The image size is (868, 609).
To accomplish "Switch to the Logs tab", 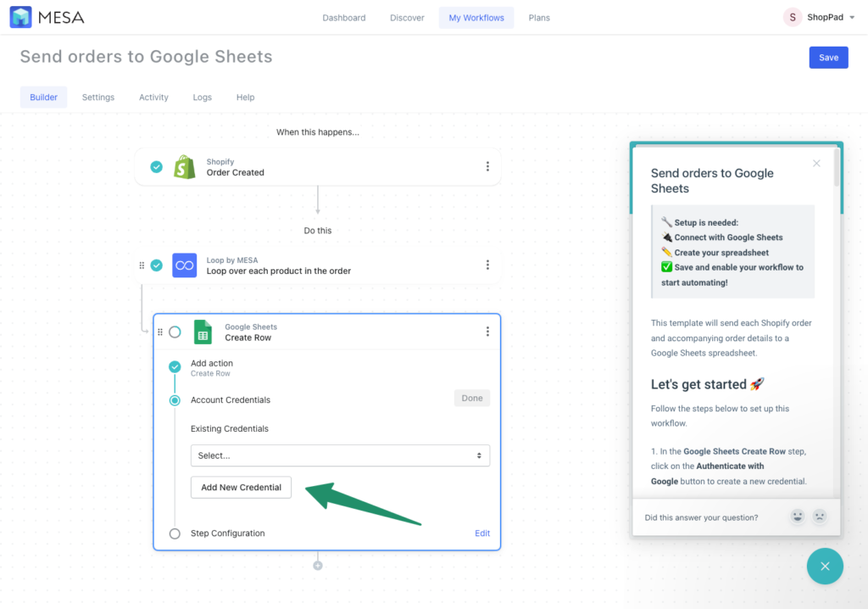I will coord(202,97).
